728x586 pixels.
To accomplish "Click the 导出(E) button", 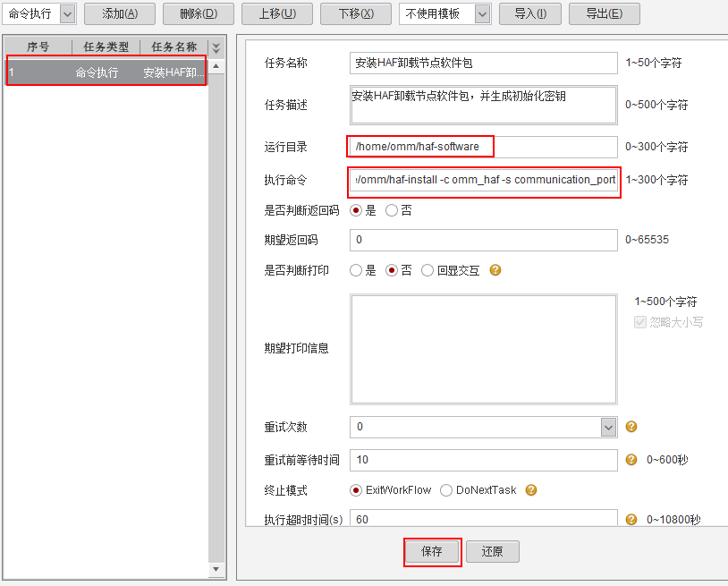I will click(x=604, y=14).
